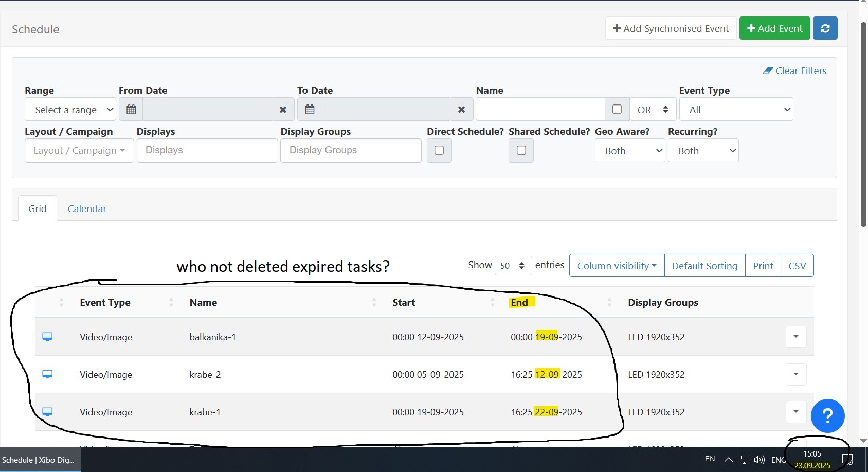Open the From Date calendar picker icon

coord(131,110)
